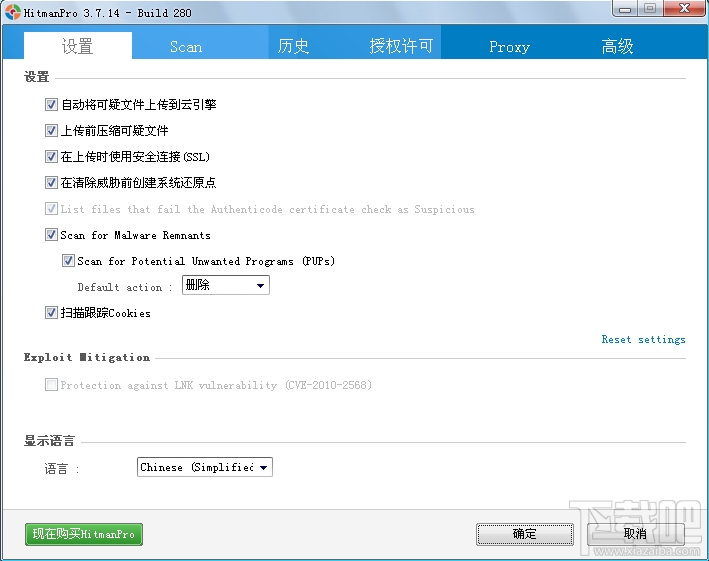
Task: Click the green 现在购买HitmanPro button
Action: 84,534
